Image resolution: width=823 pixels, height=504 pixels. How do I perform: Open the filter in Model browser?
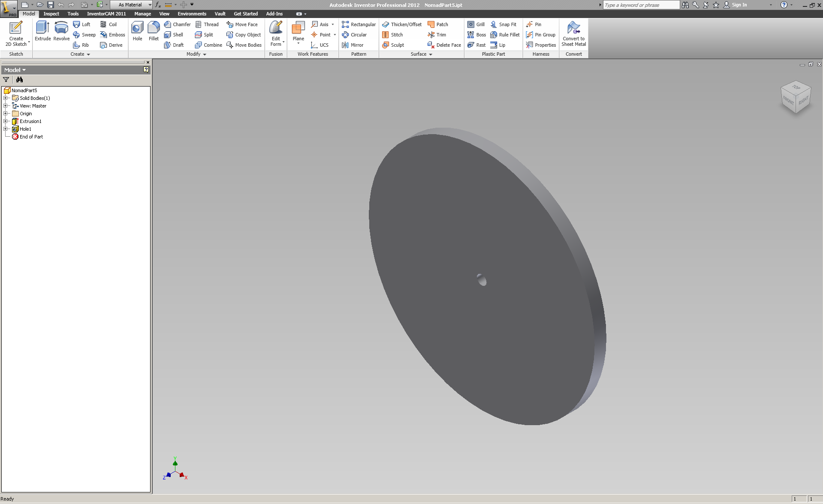[6, 80]
